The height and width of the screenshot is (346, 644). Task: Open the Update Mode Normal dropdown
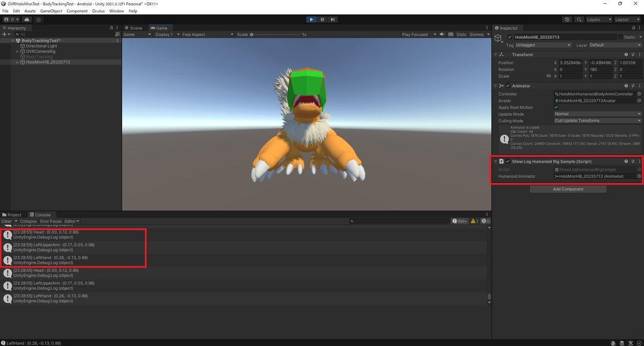597,114
